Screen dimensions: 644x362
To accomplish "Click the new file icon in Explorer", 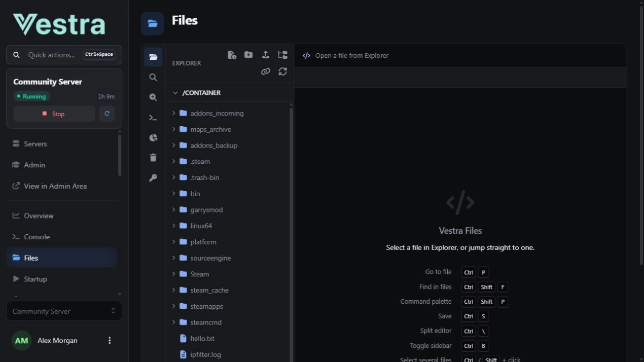I will [232, 55].
